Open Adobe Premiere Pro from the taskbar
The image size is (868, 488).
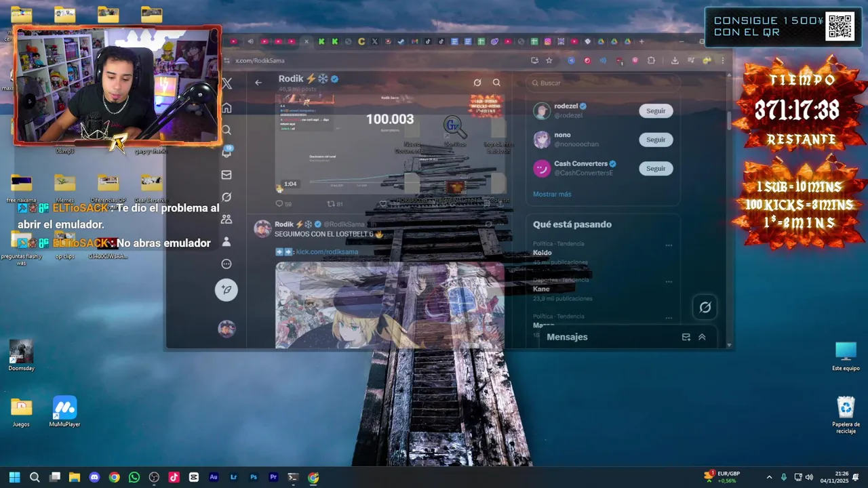pyautogui.click(x=273, y=477)
